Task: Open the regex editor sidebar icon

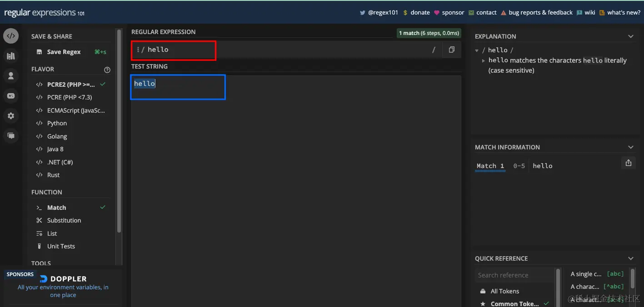Action: pyautogui.click(x=11, y=36)
